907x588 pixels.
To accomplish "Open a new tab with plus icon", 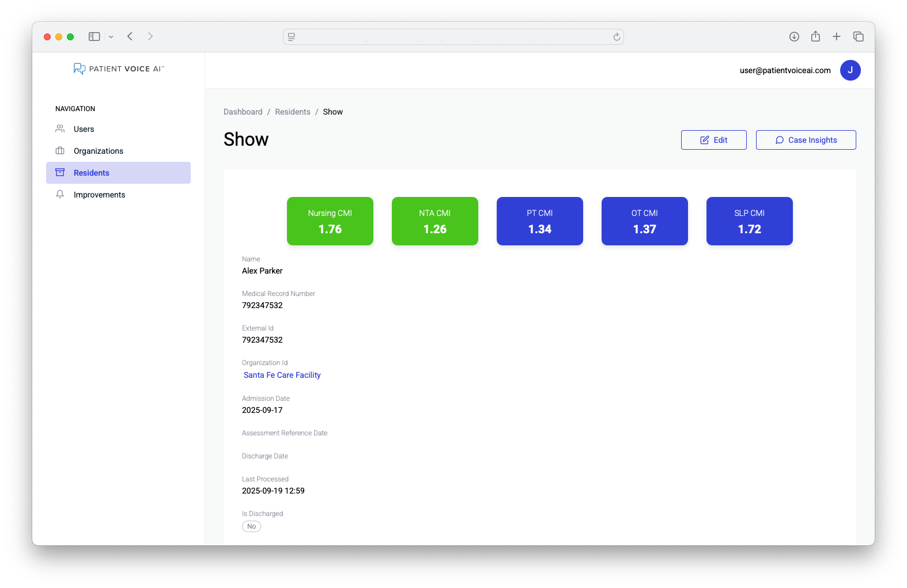I will tap(837, 37).
